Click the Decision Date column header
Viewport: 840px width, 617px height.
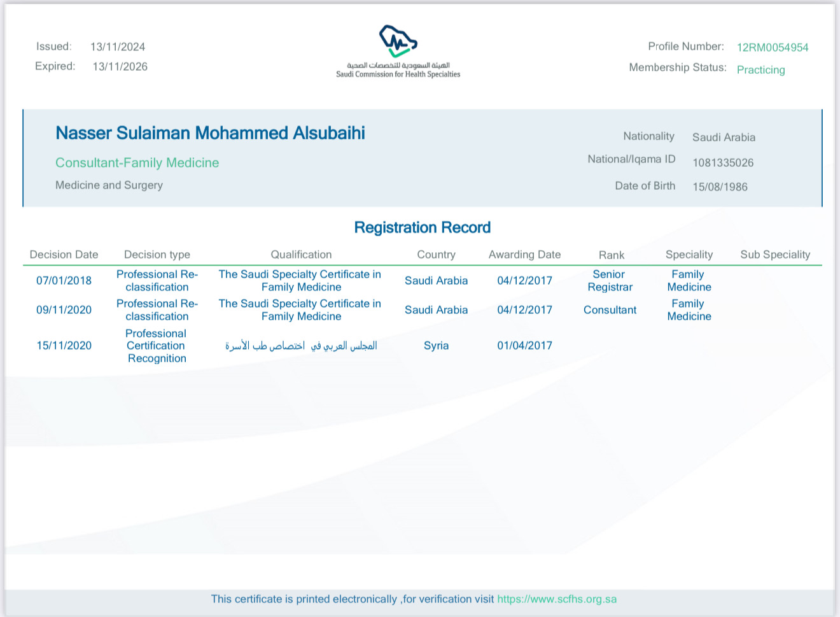click(64, 255)
